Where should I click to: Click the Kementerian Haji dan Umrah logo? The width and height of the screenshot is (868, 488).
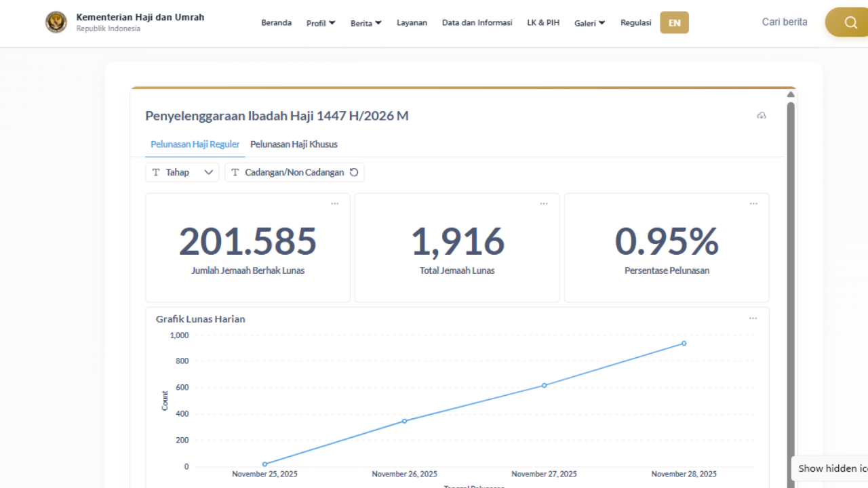pos(56,22)
